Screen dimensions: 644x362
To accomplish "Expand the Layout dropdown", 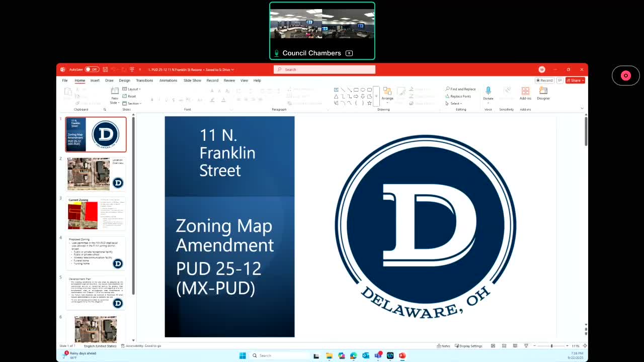I will pyautogui.click(x=132, y=89).
